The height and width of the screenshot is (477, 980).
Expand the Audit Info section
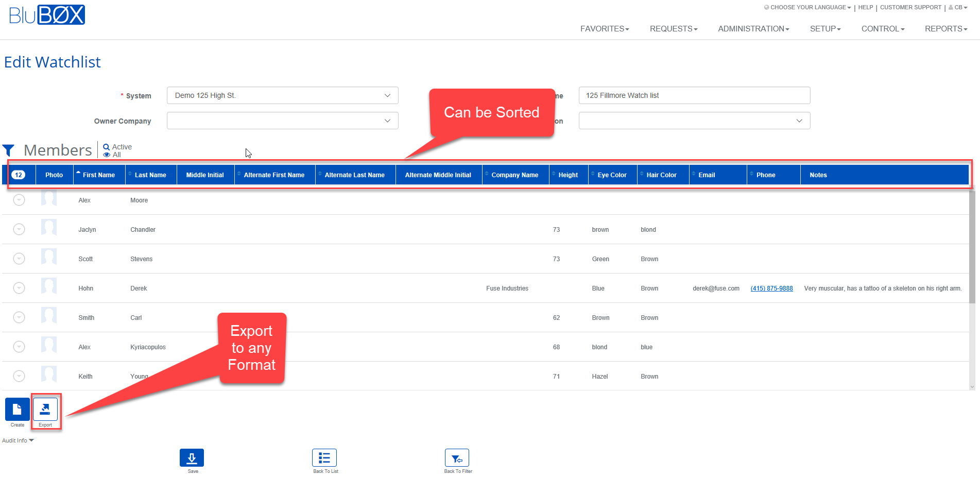(x=18, y=440)
